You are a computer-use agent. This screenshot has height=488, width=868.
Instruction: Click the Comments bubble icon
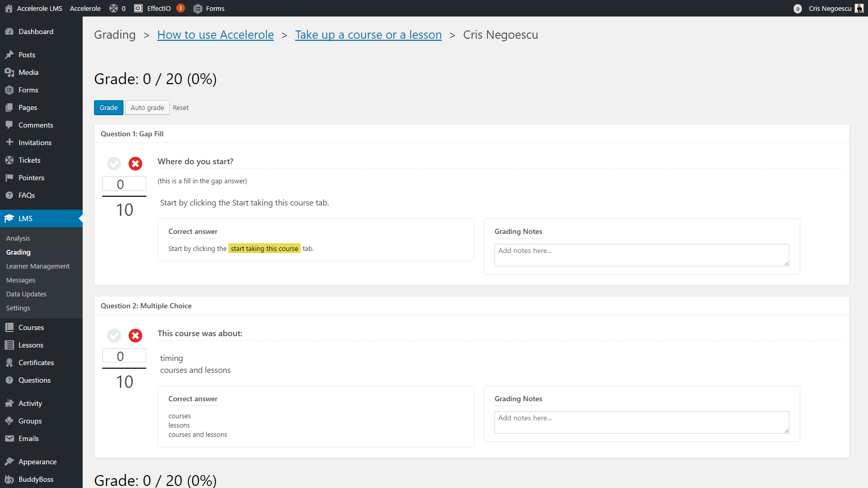click(x=9, y=125)
